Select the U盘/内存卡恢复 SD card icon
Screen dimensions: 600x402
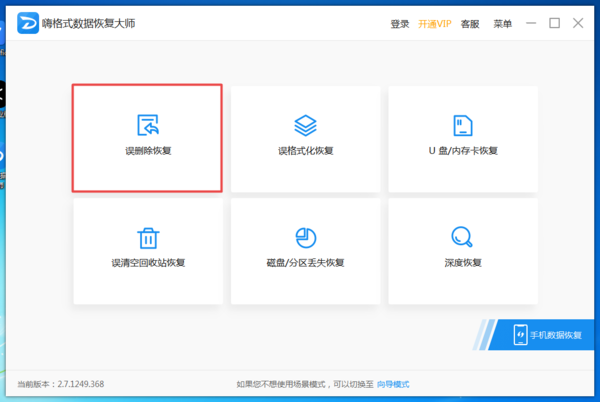(463, 125)
